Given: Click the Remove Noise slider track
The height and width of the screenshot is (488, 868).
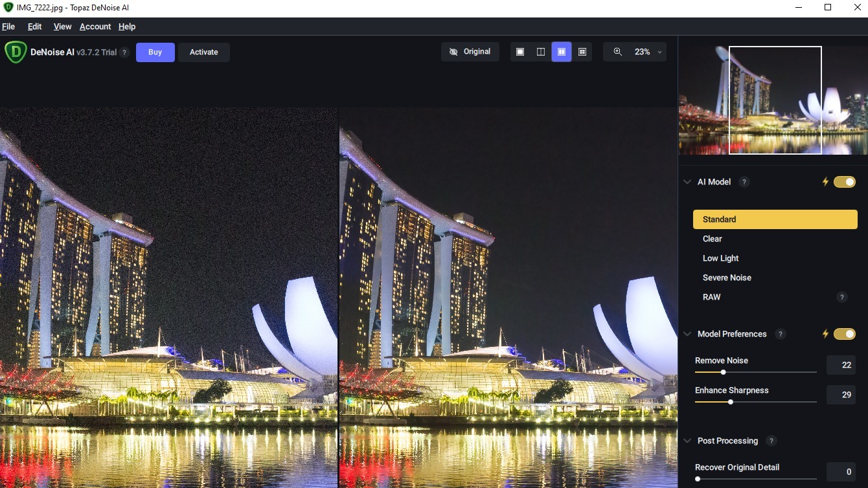Looking at the screenshot, I should [x=771, y=372].
